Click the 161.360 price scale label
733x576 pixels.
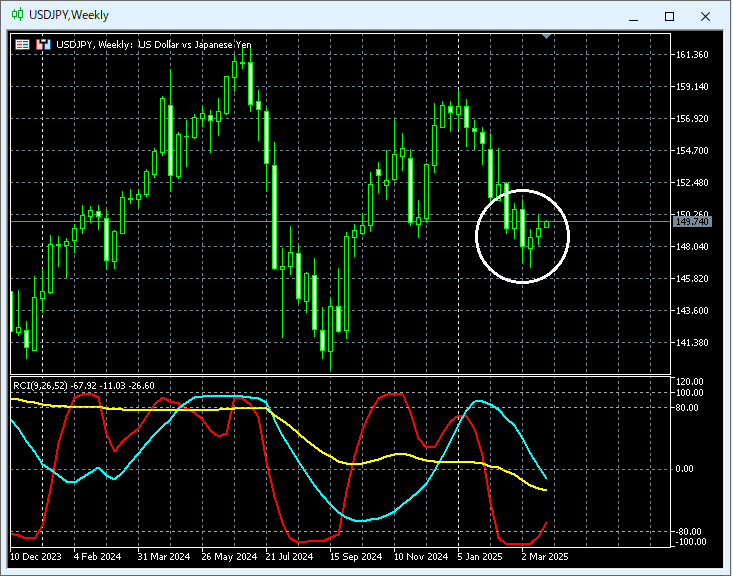coord(692,55)
